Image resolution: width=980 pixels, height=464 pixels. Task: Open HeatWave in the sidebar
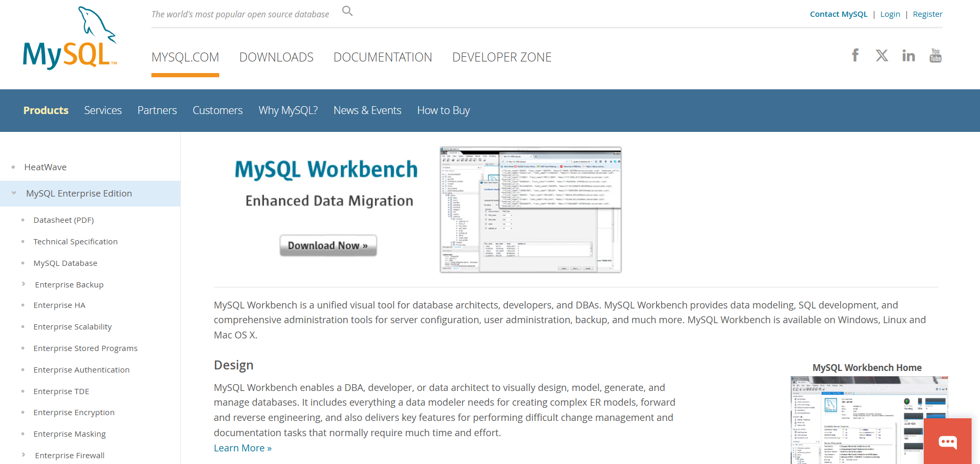45,167
